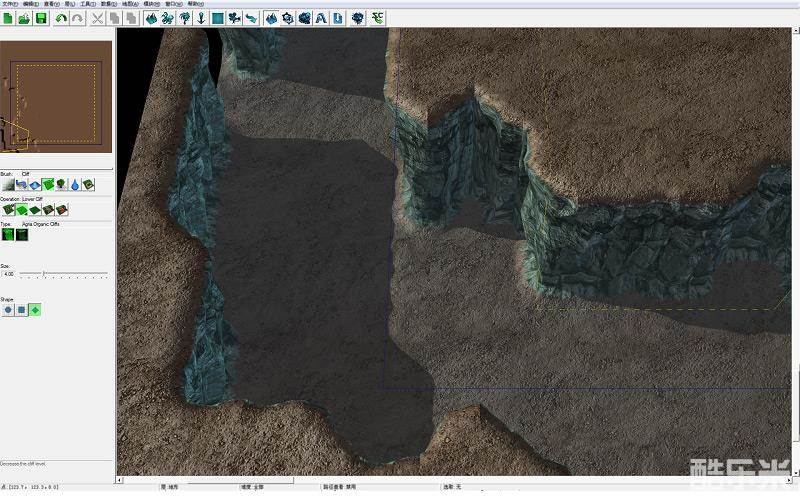This screenshot has width=800, height=500.
Task: Choose the Cliff brush in the Brush row
Action: point(47,185)
